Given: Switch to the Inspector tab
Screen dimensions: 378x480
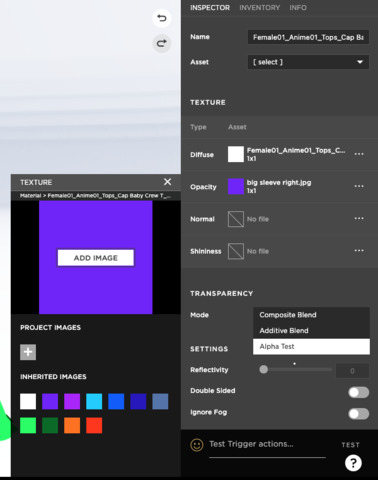Looking at the screenshot, I should pyautogui.click(x=210, y=8).
